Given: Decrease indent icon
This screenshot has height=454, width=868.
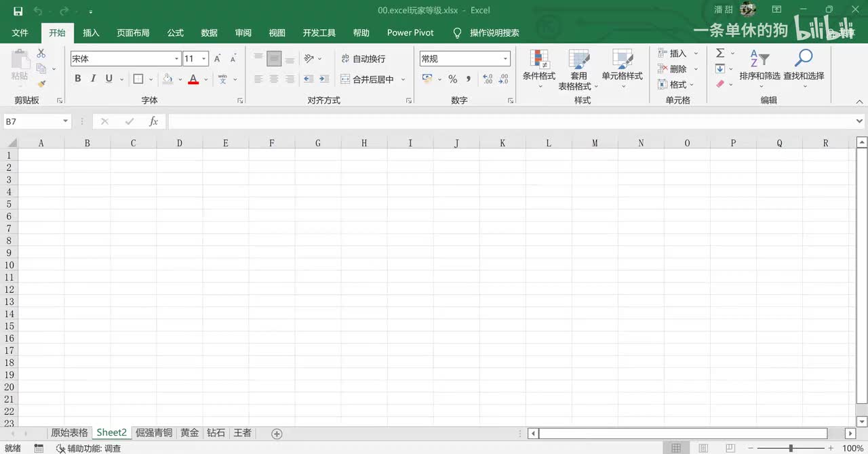Looking at the screenshot, I should point(309,79).
